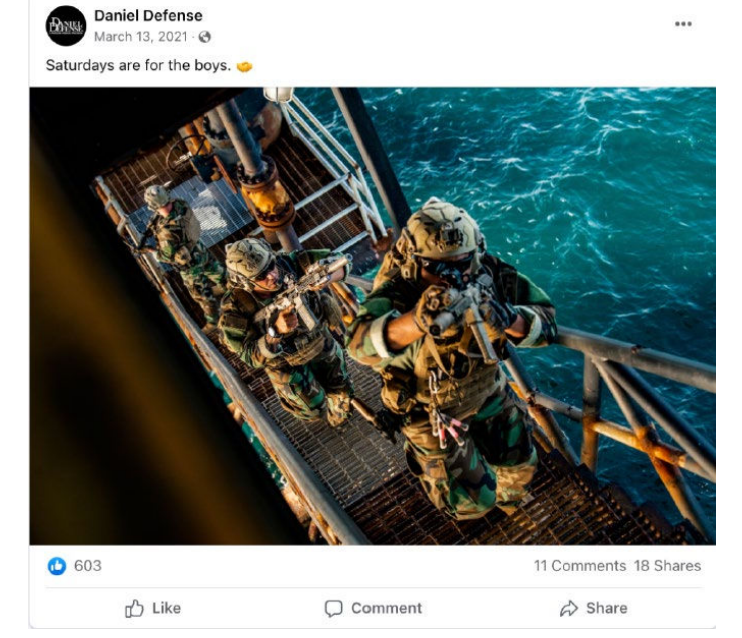The height and width of the screenshot is (638, 742).
Task: Click the speech bubble Comment icon
Action: coord(333,608)
